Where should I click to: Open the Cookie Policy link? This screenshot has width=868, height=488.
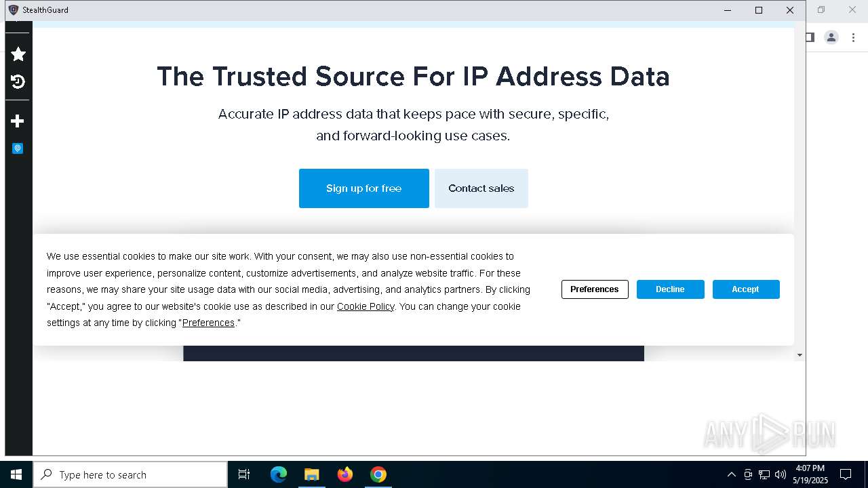point(366,306)
